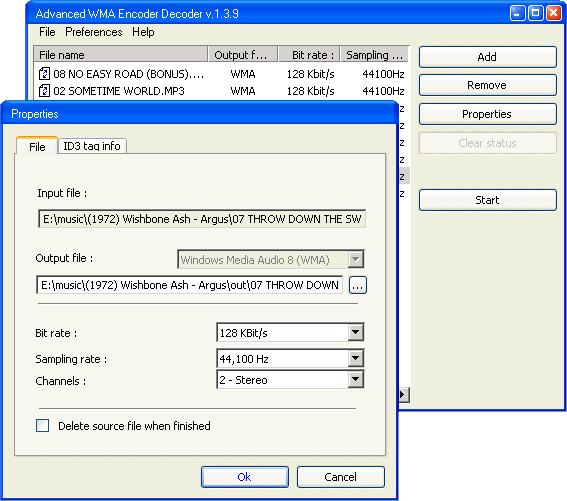Click the Add button
The width and height of the screenshot is (567, 501).
coord(487,57)
